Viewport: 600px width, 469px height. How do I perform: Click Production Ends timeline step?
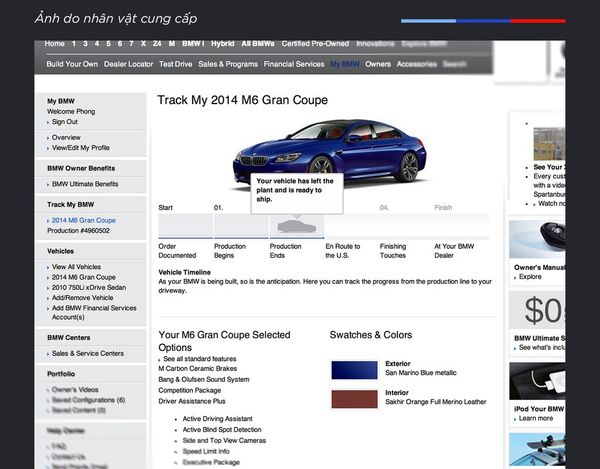[285, 251]
